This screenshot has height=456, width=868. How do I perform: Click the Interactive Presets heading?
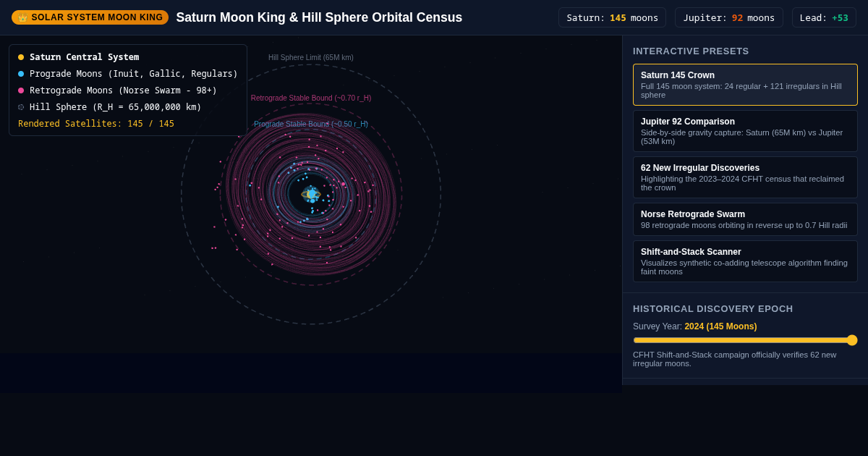click(x=691, y=51)
